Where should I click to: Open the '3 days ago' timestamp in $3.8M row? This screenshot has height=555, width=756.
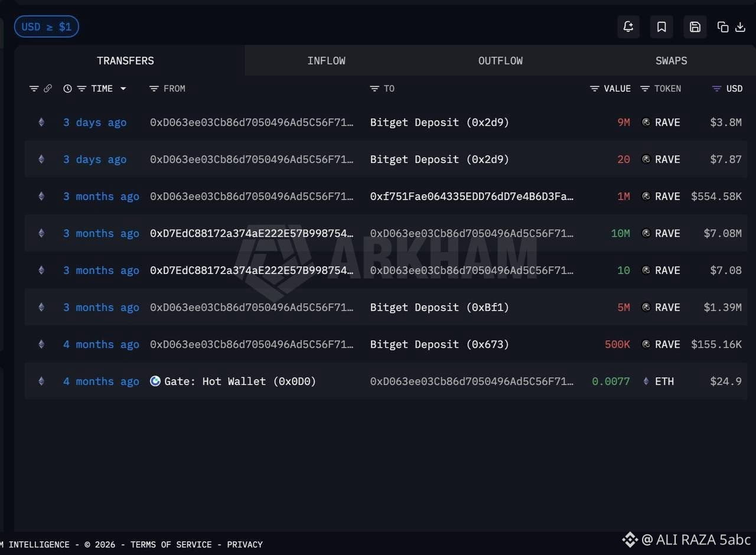pos(95,122)
